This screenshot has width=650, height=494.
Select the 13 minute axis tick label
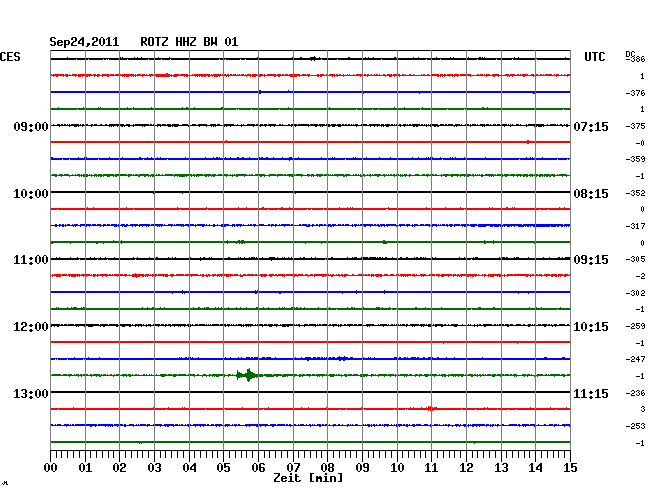(x=501, y=468)
